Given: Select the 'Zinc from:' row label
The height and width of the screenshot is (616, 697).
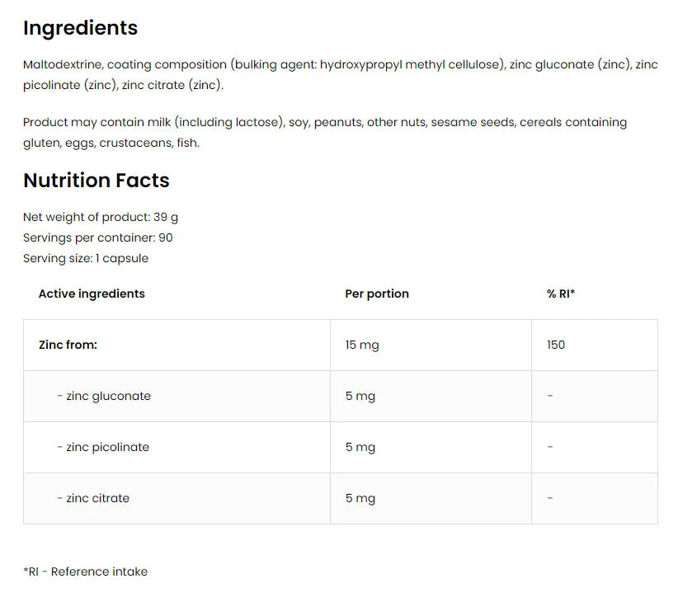Looking at the screenshot, I should tap(68, 345).
